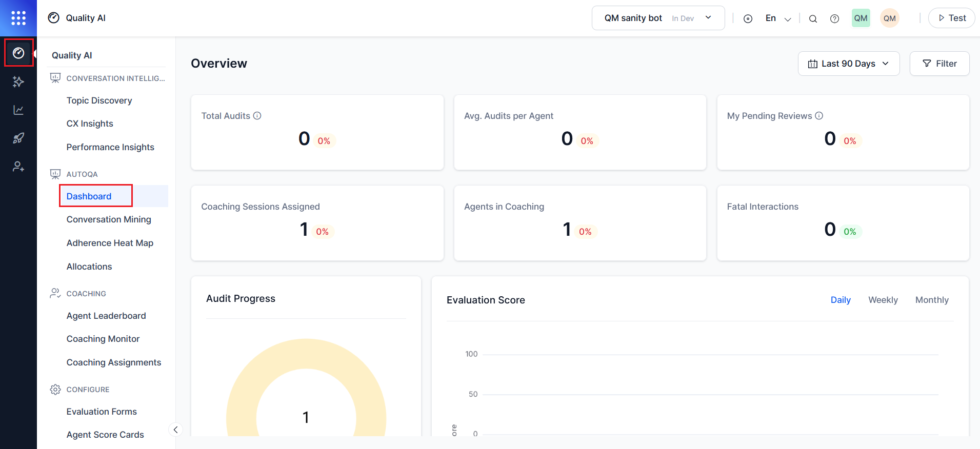This screenshot has height=449, width=980.
Task: Open the analytics line-chart icon in left rail
Action: [18, 110]
